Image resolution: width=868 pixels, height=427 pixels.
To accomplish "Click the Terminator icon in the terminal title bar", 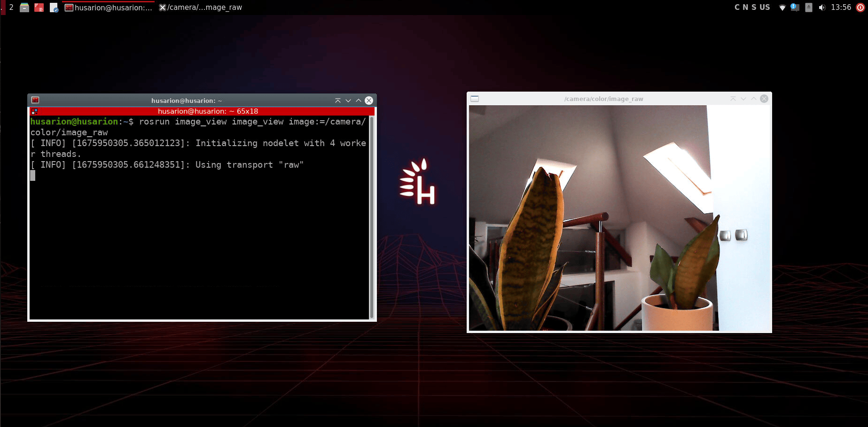I will [35, 100].
